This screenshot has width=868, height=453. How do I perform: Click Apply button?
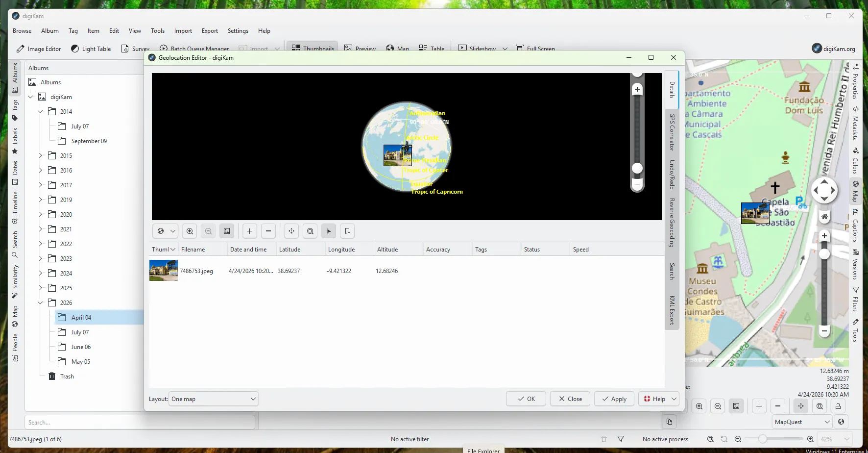[x=614, y=399]
